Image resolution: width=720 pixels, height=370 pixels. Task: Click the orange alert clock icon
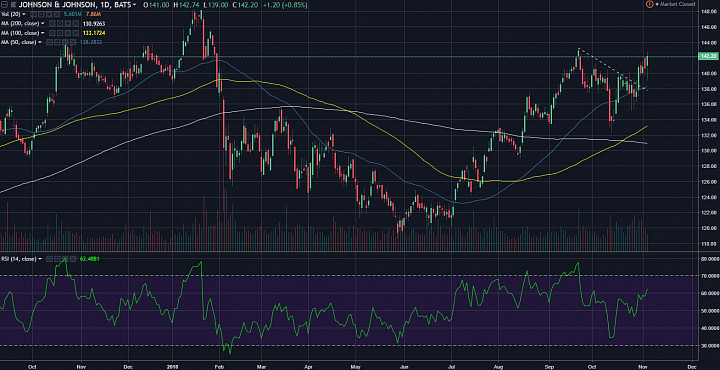coord(649,4)
